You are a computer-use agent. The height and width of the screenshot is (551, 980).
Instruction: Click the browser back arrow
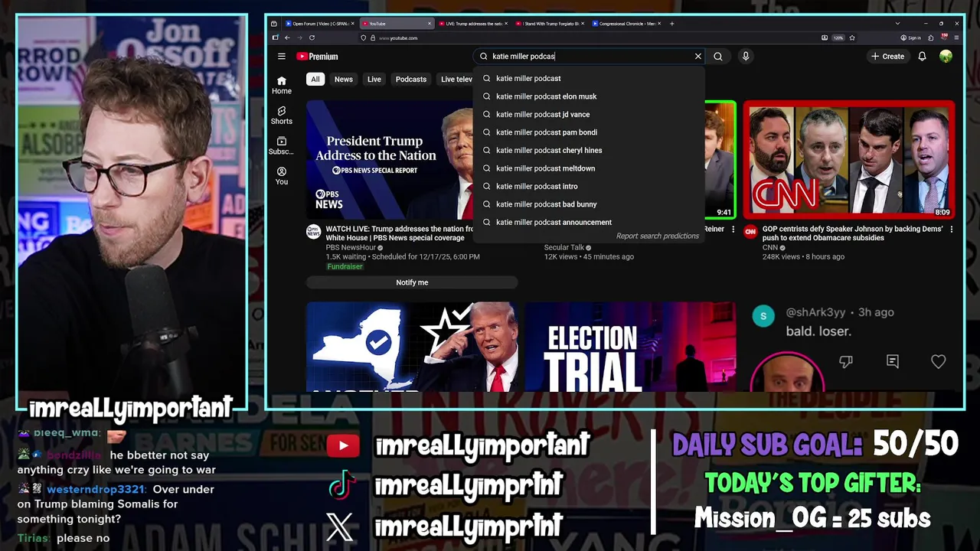point(288,37)
